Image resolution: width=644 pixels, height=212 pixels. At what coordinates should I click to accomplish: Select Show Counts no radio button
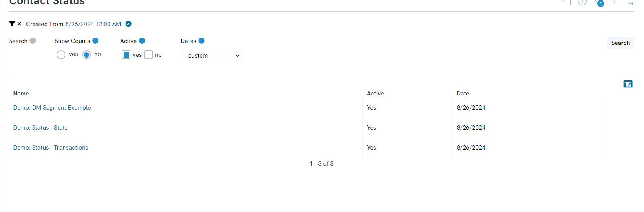(x=86, y=54)
